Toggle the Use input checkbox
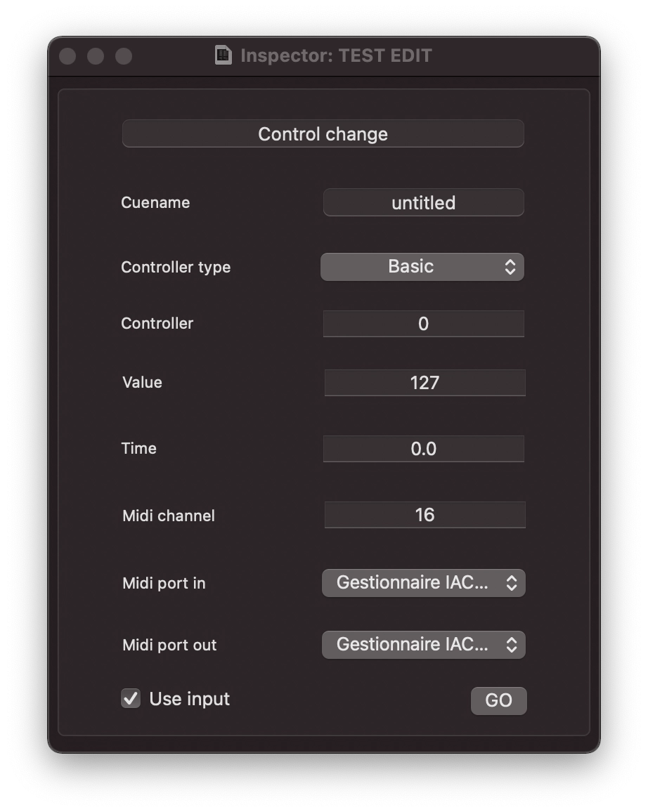The width and height of the screenshot is (648, 812). click(x=131, y=698)
